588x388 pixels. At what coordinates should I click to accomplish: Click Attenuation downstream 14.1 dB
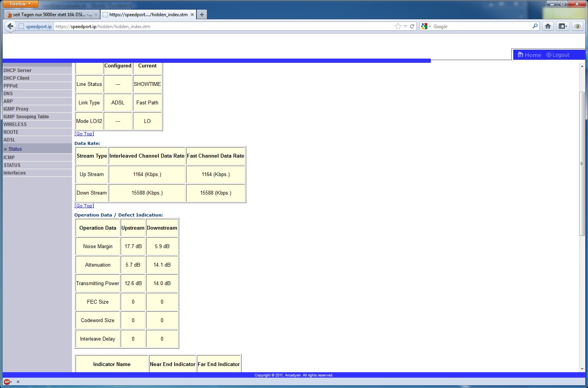click(x=162, y=265)
